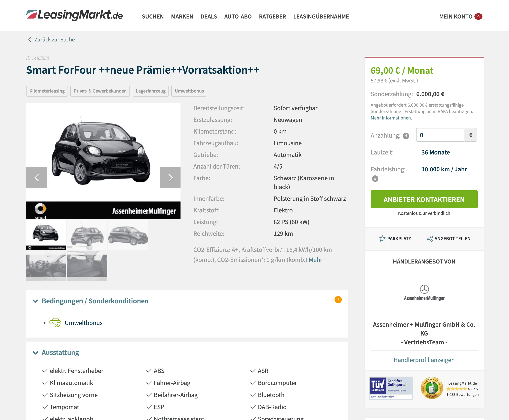Change the Laufzeit 36 Monate selection
Viewport: 509px width, 420px height.
[435, 152]
